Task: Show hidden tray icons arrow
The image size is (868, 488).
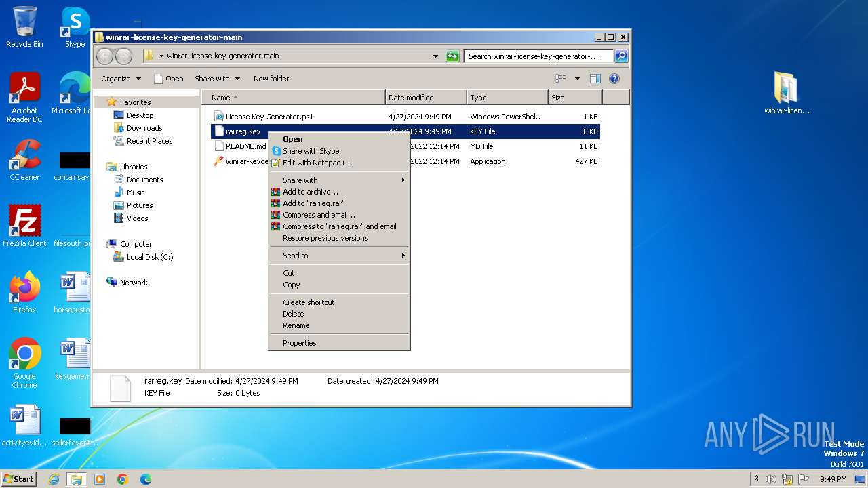Action: (756, 479)
